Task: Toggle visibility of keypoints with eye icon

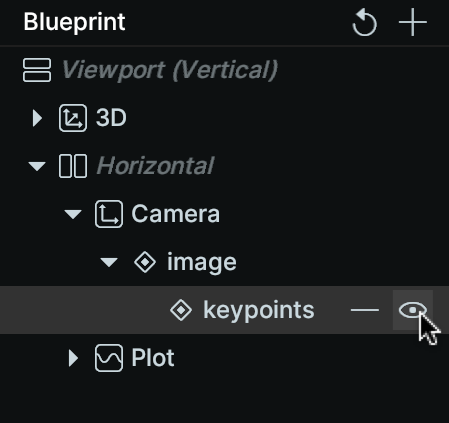Action: [x=413, y=310]
